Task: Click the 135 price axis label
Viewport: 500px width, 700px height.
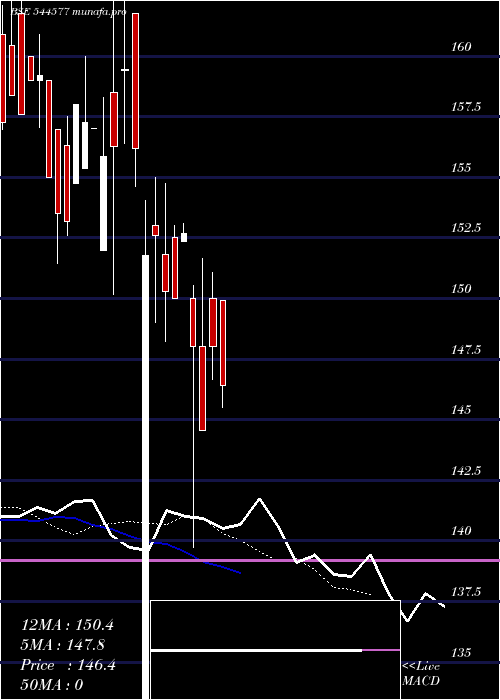Action: point(460,653)
